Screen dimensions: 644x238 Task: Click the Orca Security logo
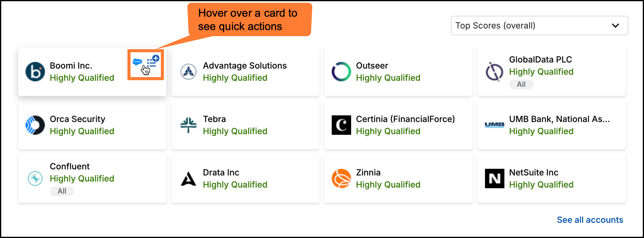point(35,125)
